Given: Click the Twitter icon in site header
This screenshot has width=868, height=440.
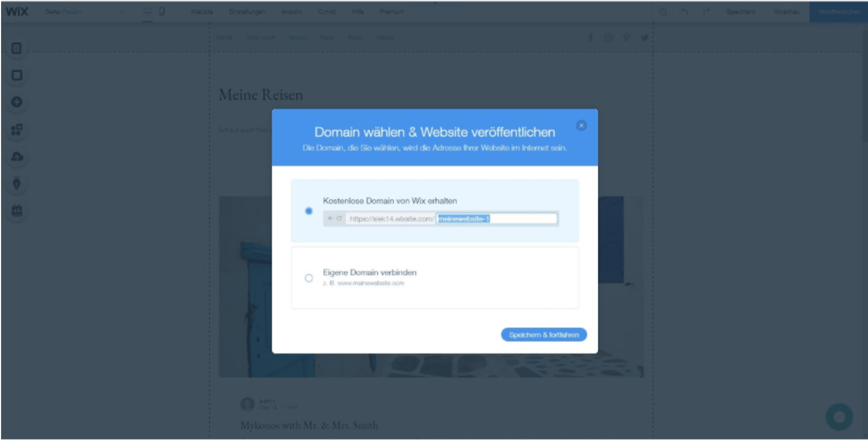Looking at the screenshot, I should click(x=645, y=37).
